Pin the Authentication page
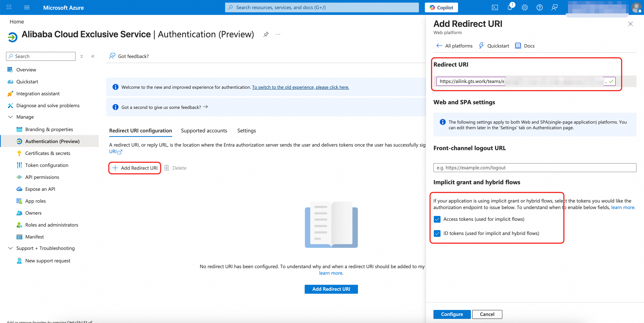 (x=266, y=34)
